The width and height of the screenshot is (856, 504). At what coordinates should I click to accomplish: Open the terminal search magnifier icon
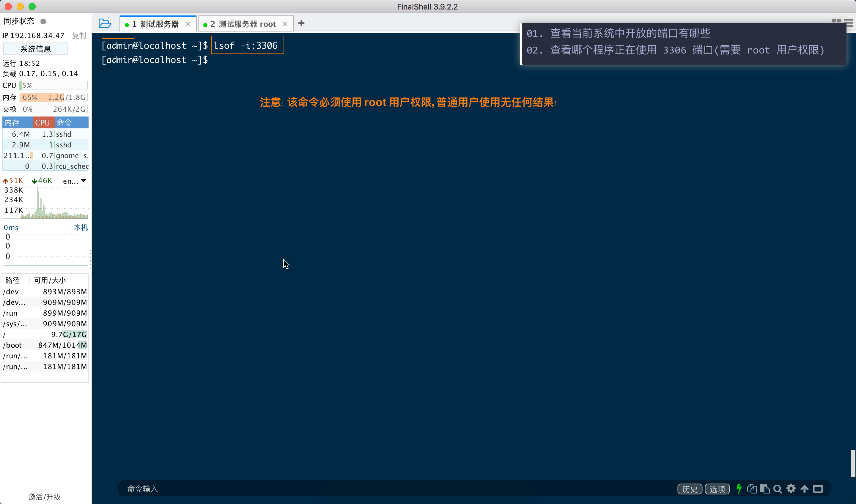click(778, 489)
